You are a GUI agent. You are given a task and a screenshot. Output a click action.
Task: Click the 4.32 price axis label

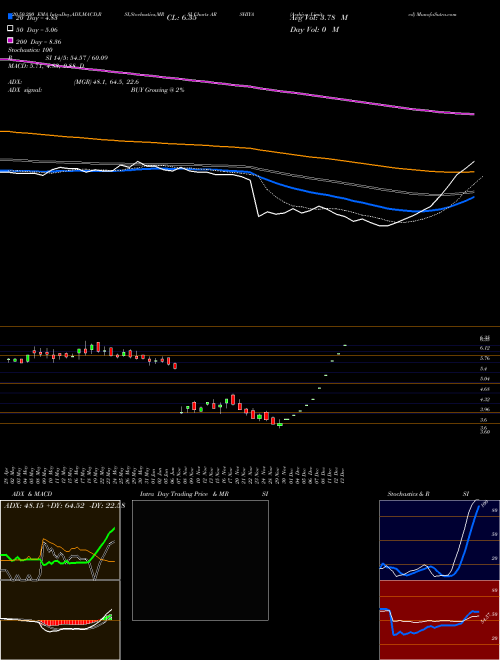[x=485, y=399]
